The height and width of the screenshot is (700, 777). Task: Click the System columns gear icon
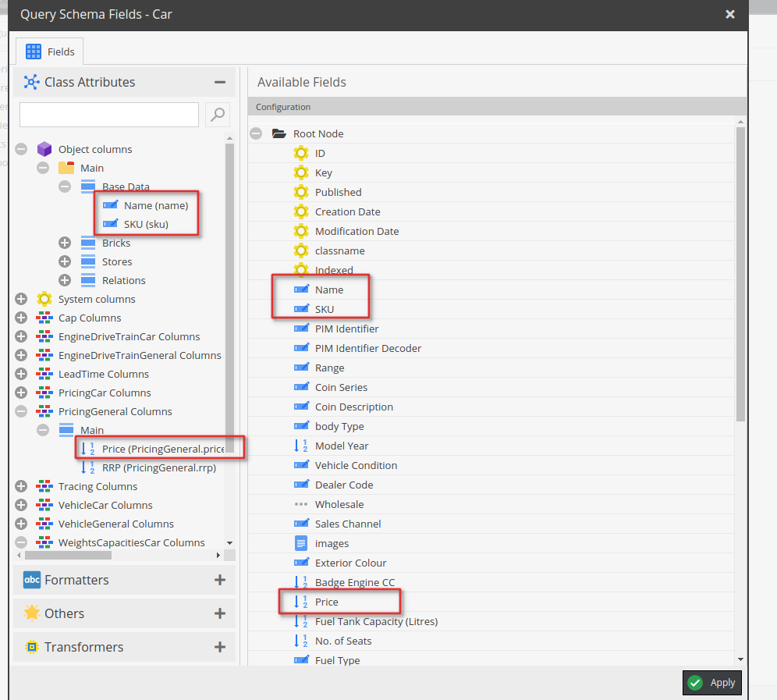click(44, 299)
